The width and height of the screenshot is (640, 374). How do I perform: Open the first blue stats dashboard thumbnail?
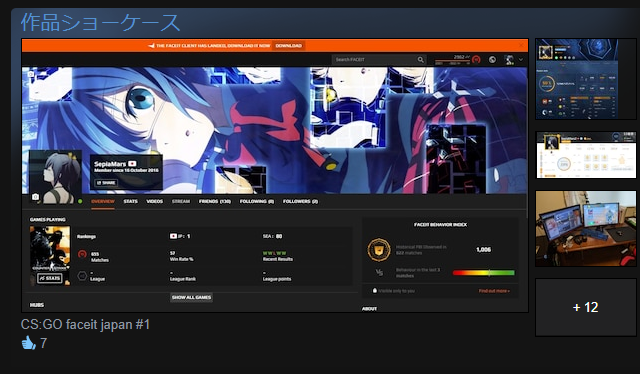(585, 79)
